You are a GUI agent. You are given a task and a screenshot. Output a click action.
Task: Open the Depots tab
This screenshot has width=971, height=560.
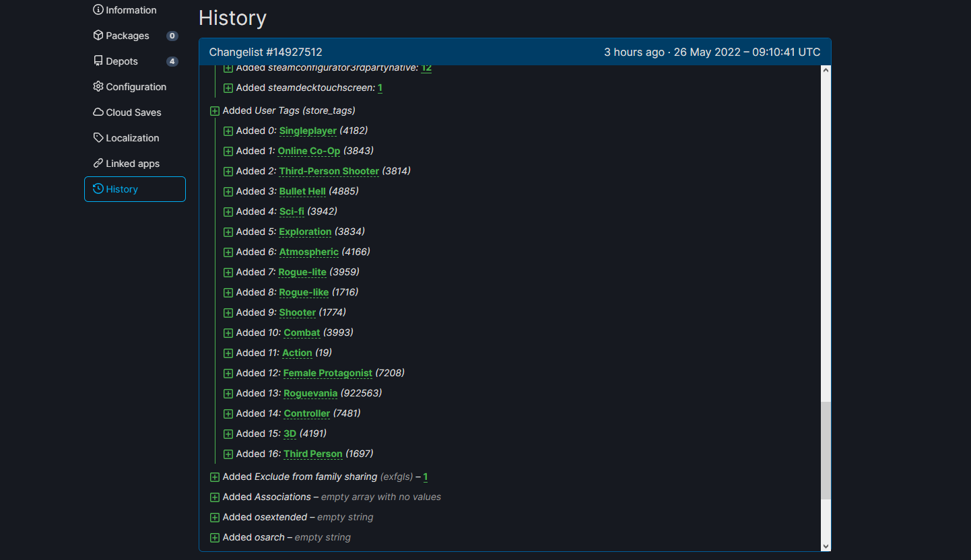pos(122,61)
